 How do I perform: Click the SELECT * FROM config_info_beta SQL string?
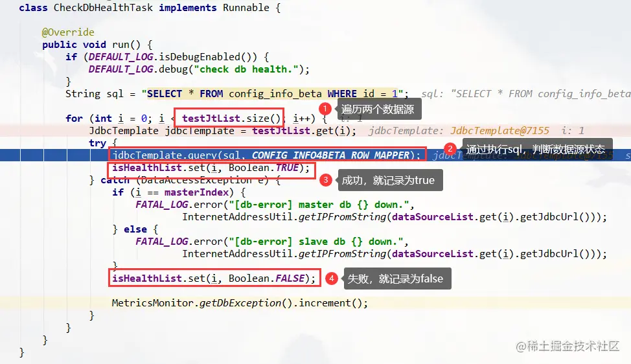tap(272, 94)
